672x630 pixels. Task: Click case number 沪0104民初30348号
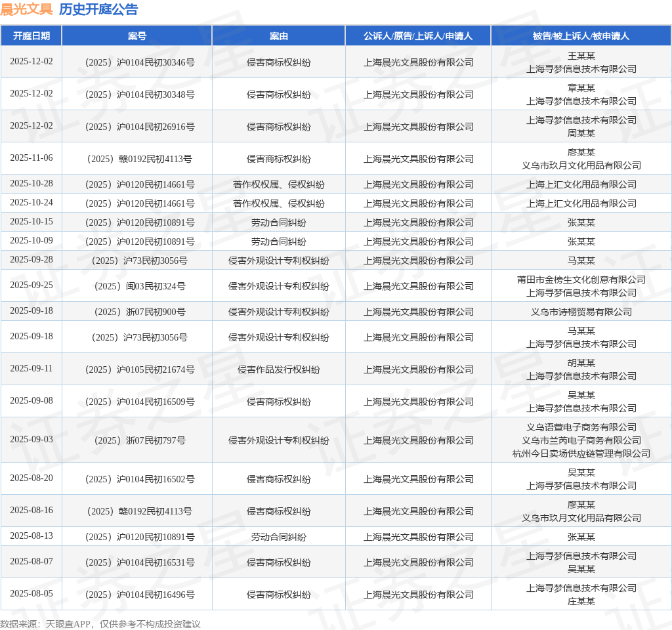point(140,94)
